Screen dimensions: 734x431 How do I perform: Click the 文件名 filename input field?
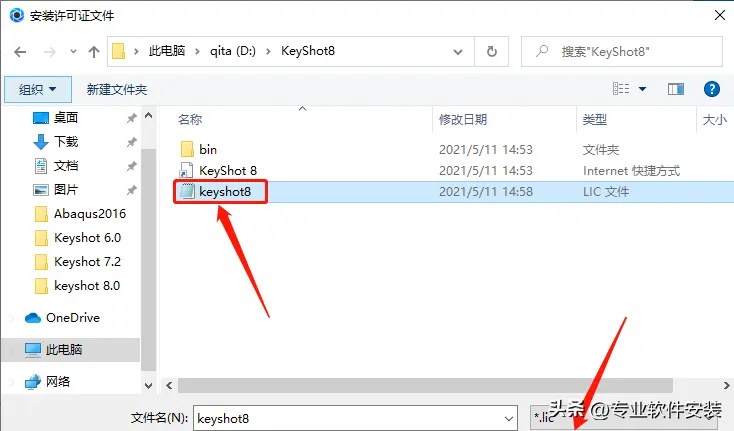355,418
